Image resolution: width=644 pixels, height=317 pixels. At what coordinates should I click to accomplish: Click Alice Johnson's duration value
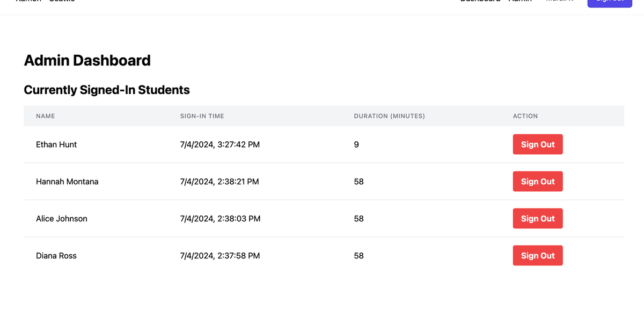pos(358,218)
